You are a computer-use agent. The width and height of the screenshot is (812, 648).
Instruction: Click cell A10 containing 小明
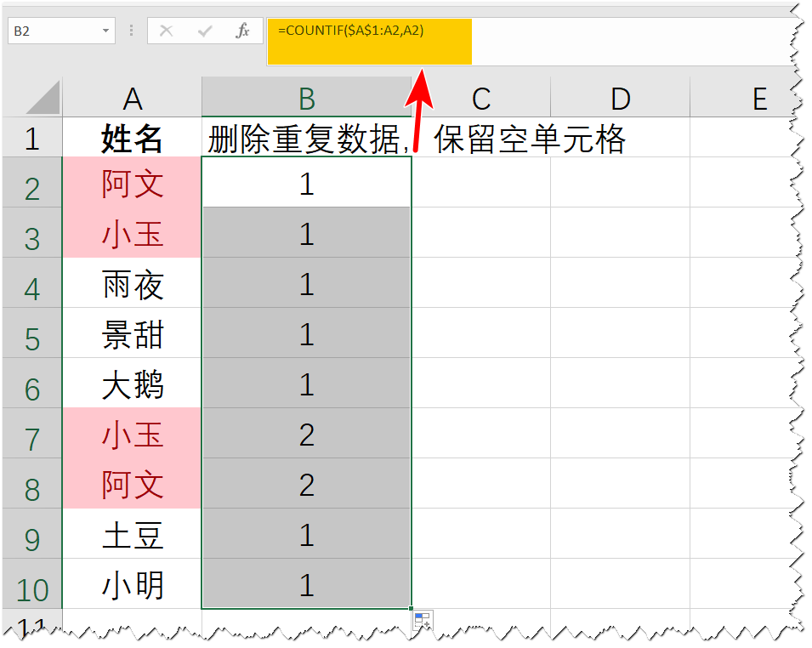point(132,583)
